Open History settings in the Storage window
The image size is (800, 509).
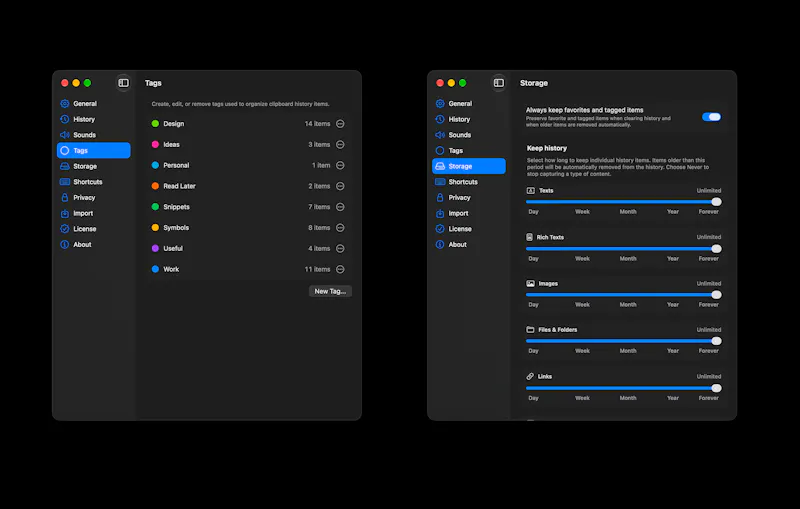[x=469, y=119]
